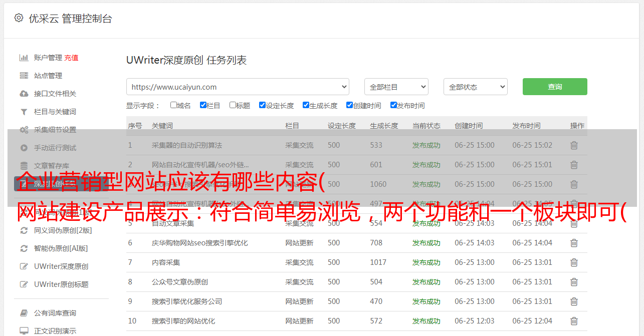Go to 同义词伪原创[2版] menu item
This screenshot has height=336, width=644.
[x=63, y=230]
